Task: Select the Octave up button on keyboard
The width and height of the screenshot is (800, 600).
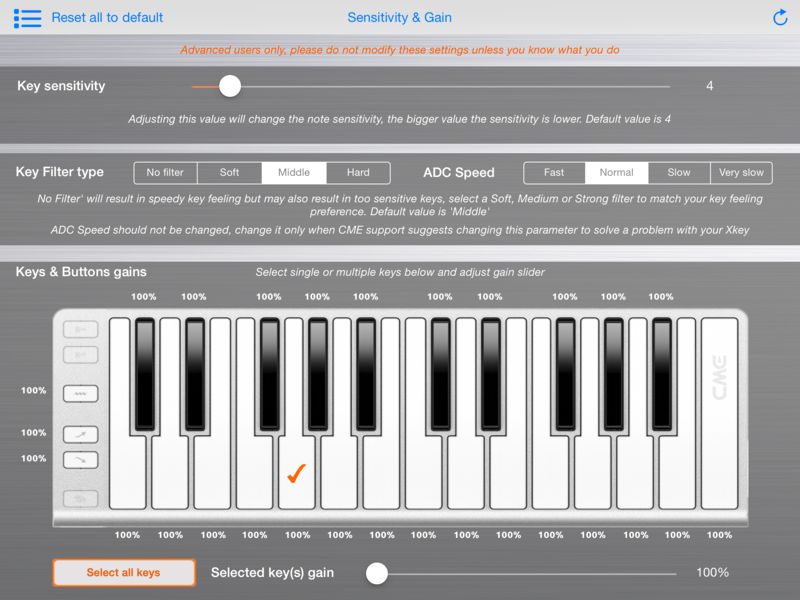Action: tap(81, 330)
